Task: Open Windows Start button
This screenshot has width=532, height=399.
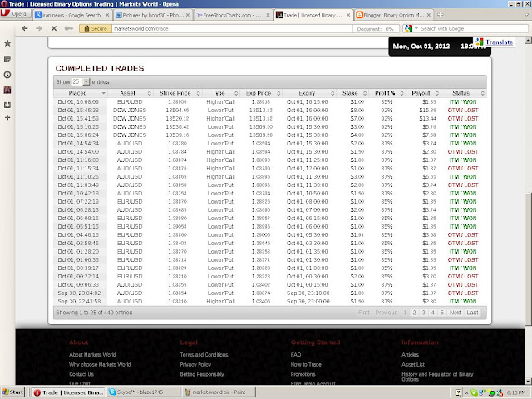Action: (x=13, y=392)
